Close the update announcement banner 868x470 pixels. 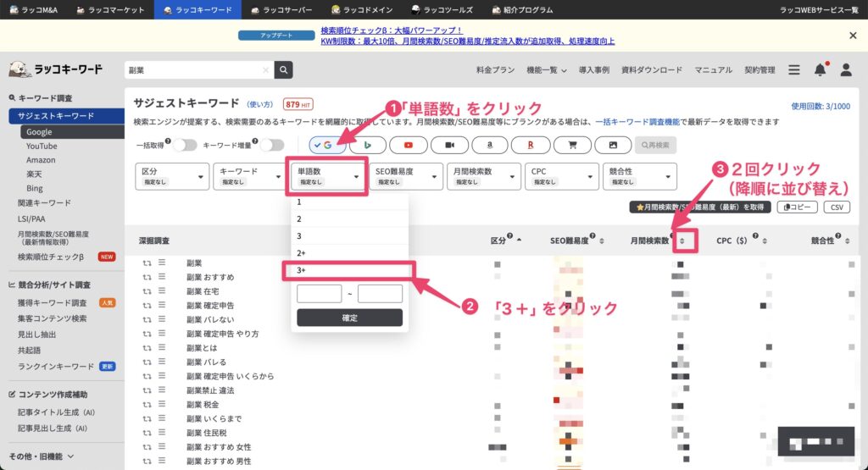[x=853, y=36]
